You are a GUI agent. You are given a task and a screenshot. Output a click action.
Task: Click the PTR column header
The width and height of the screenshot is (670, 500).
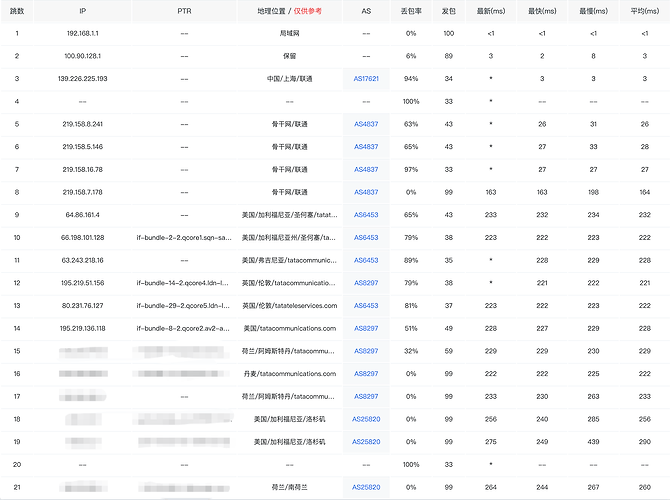pyautogui.click(x=184, y=11)
